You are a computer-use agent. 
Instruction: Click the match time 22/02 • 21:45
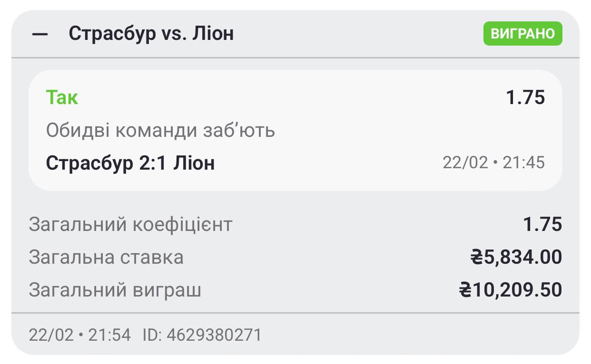pos(493,163)
